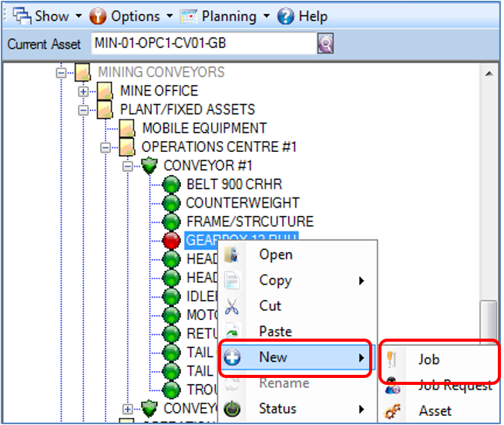Select MINING CONVEYORS tree item
This screenshot has width=504, height=425.
(x=161, y=72)
